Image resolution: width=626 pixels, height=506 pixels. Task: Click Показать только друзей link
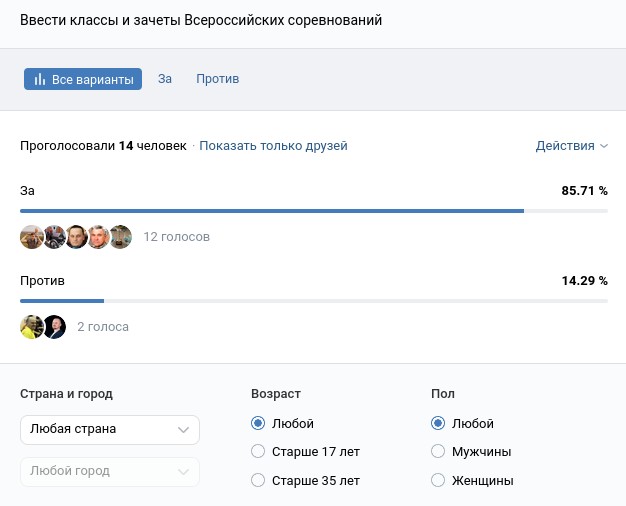(273, 146)
